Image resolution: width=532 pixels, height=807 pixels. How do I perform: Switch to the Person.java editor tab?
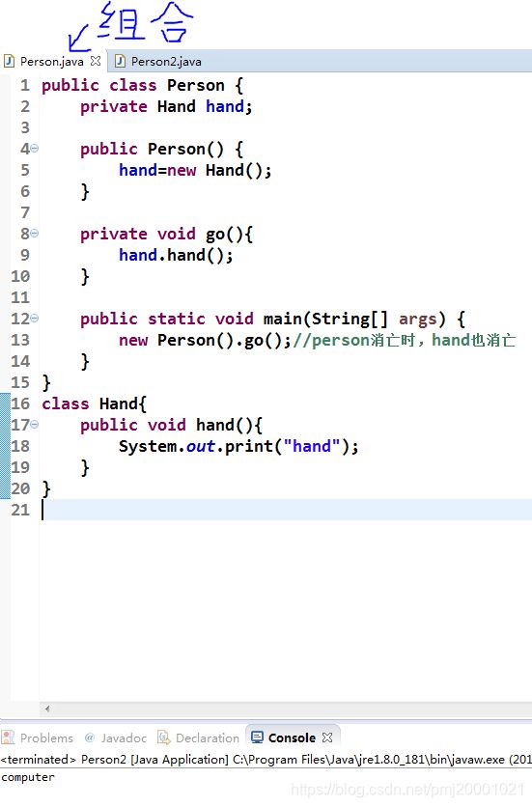pyautogui.click(x=51, y=62)
